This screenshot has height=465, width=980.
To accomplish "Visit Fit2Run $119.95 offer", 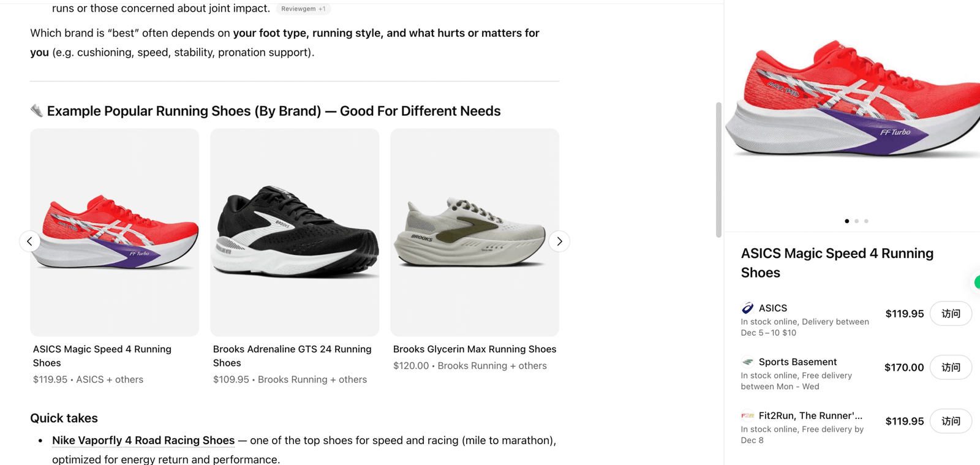I will point(951,421).
